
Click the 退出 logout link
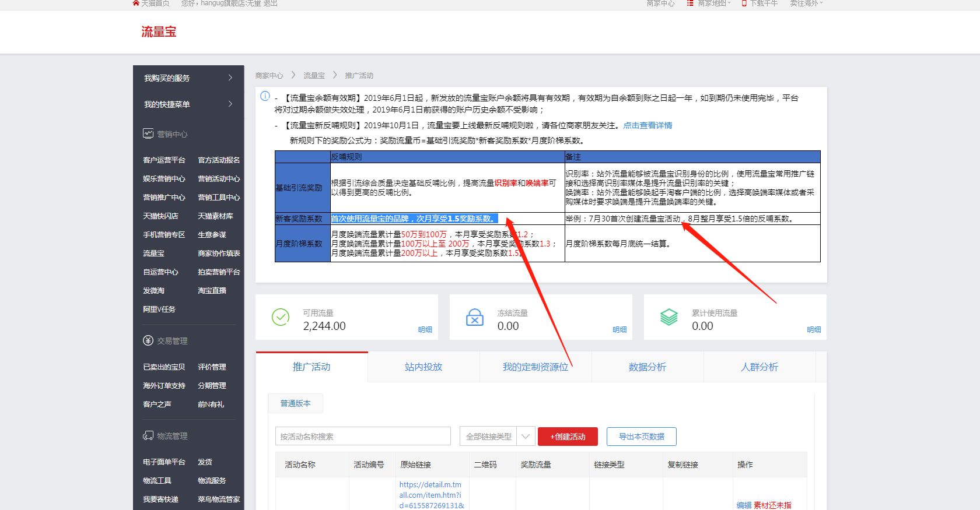(x=270, y=3)
